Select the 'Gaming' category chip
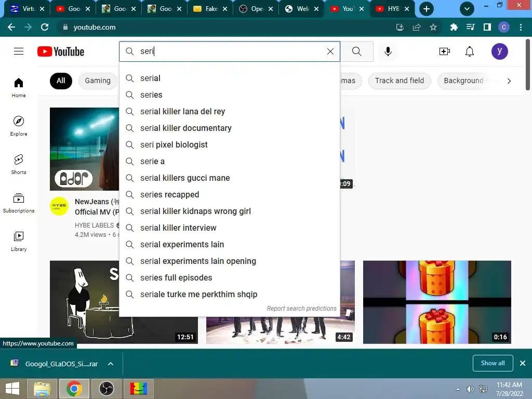The width and height of the screenshot is (532, 399). pyautogui.click(x=98, y=81)
